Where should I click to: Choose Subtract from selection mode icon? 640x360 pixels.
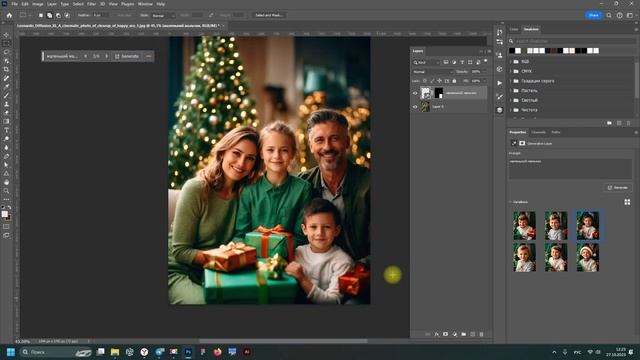(58, 15)
